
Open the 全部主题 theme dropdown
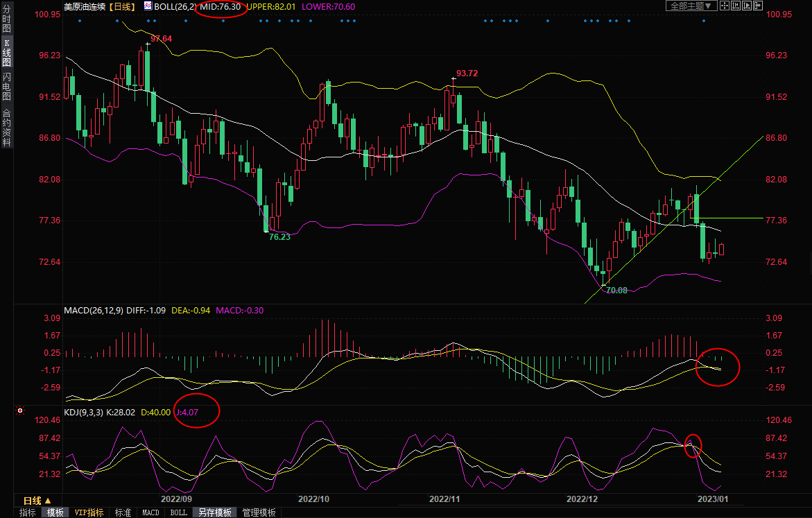coord(691,6)
